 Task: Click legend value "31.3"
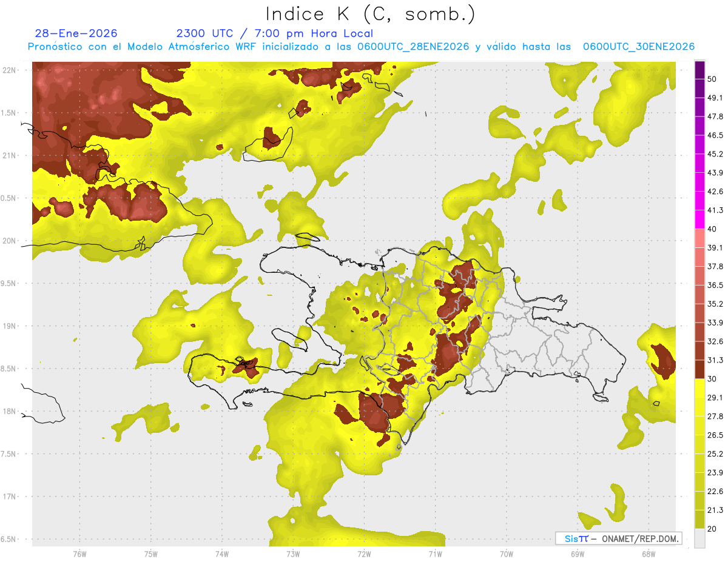[715, 360]
